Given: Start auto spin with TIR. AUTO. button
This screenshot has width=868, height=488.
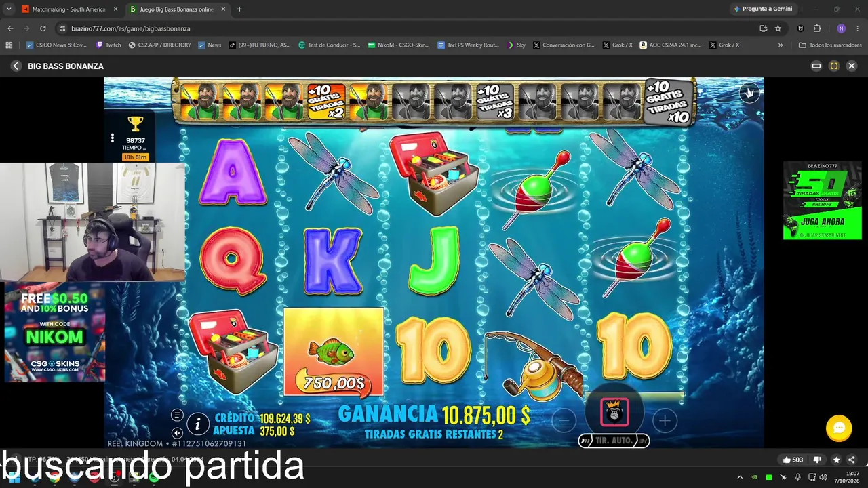Looking at the screenshot, I should (614, 441).
